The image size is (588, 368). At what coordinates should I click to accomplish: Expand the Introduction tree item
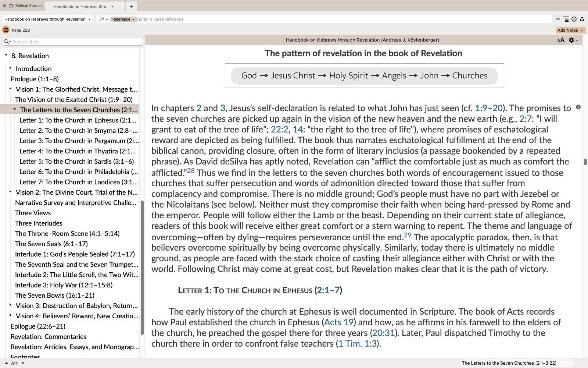click(11, 68)
